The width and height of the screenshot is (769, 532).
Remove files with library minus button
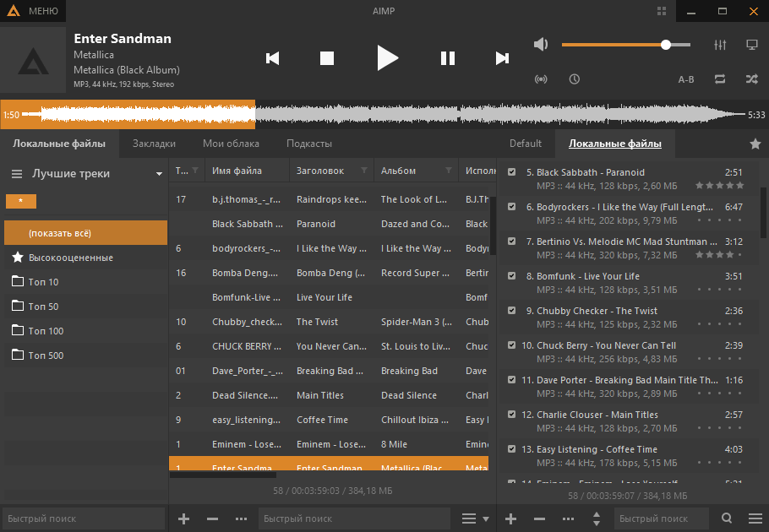[x=212, y=518]
